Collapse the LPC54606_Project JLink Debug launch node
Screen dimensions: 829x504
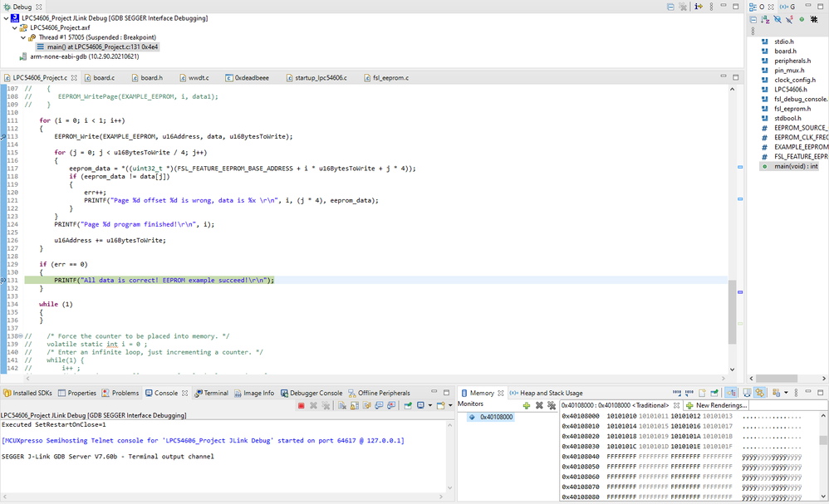pyautogui.click(x=6, y=18)
